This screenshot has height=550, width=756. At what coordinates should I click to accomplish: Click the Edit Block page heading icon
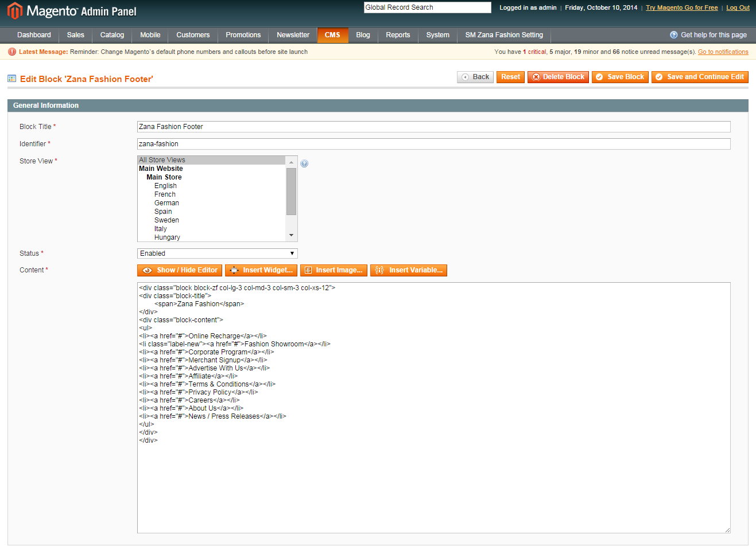pyautogui.click(x=12, y=79)
